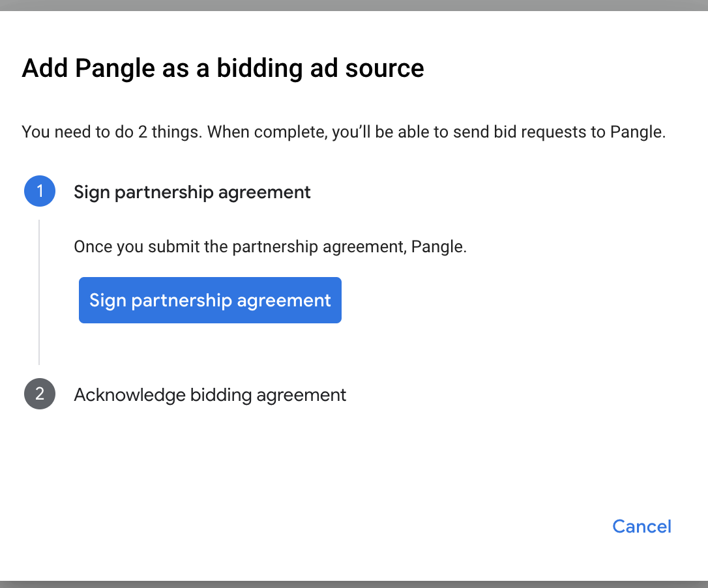This screenshot has height=588, width=708.
Task: Select the gray circle next to Acknowledge bidding agreement
Action: [40, 394]
